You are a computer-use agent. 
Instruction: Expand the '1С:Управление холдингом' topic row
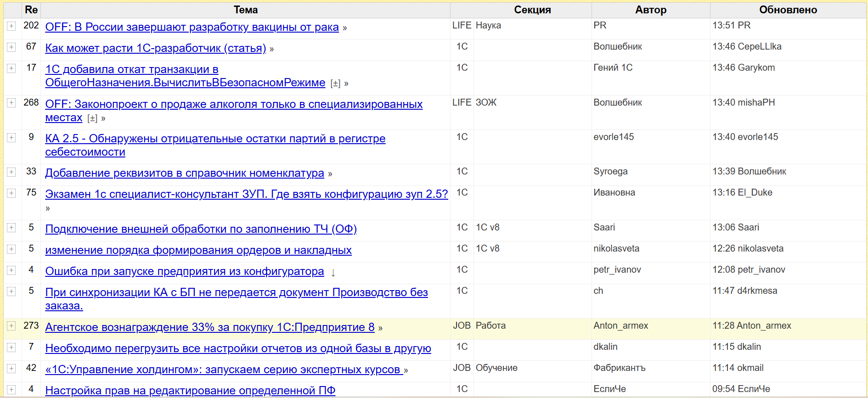[11, 369]
